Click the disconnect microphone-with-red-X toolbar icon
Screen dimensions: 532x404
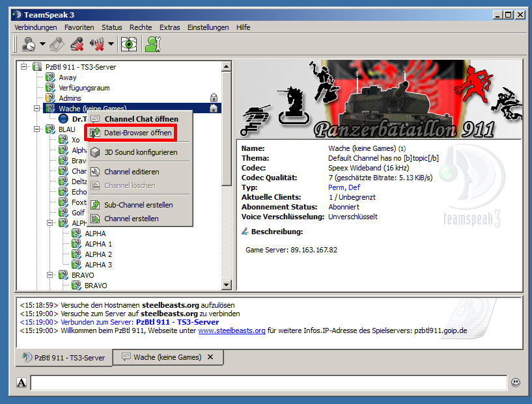(77, 44)
